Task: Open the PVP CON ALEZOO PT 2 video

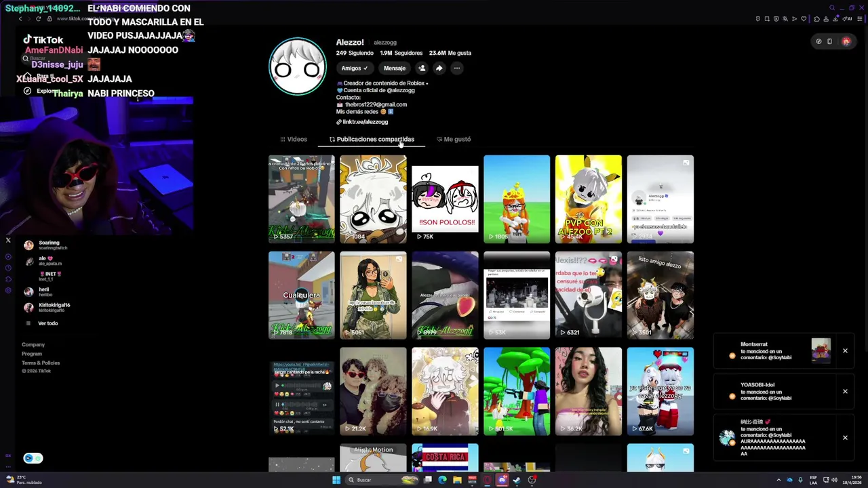Action: point(589,199)
